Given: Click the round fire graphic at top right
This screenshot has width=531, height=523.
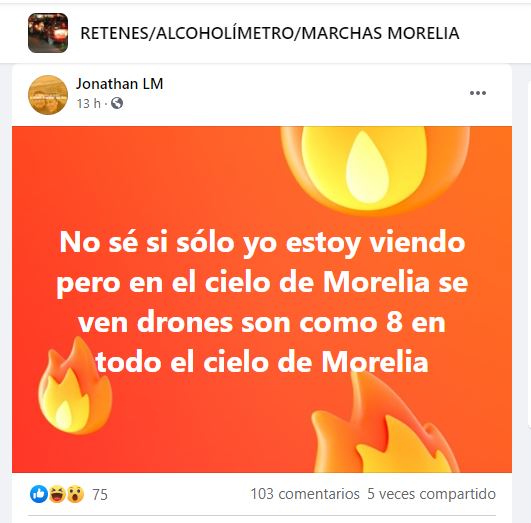Looking at the screenshot, I should [375, 169].
